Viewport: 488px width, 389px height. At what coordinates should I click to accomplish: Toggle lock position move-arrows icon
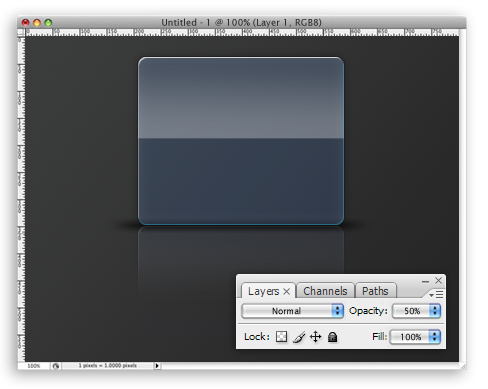(x=315, y=337)
